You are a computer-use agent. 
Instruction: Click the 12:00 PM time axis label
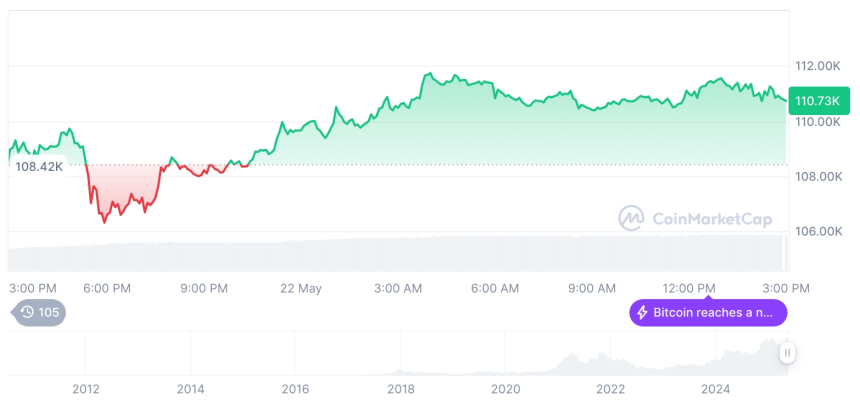pyautogui.click(x=691, y=288)
